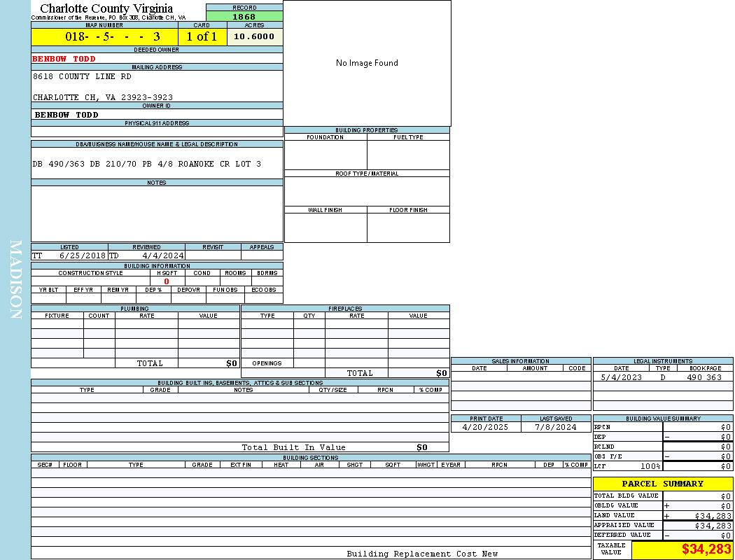Click the red HSQFT value 0
The image size is (735, 560).
click(167, 281)
